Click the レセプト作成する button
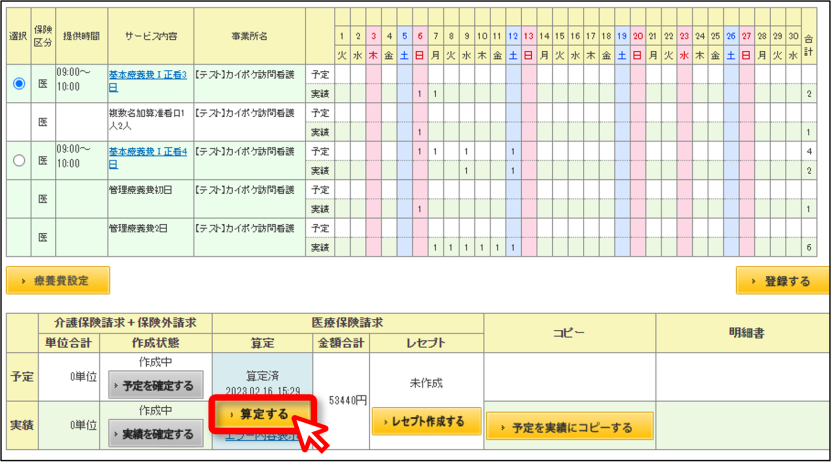This screenshot has width=831, height=463. pyautogui.click(x=426, y=422)
